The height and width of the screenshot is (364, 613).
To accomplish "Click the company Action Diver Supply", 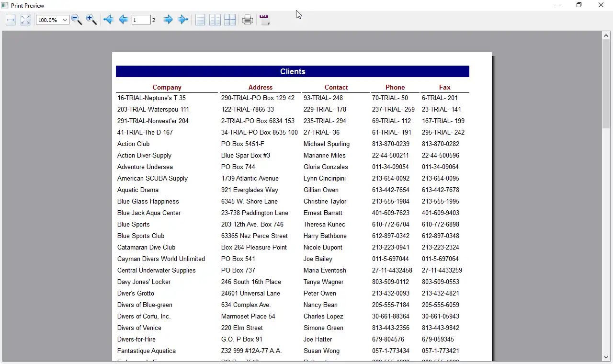I will [144, 155].
